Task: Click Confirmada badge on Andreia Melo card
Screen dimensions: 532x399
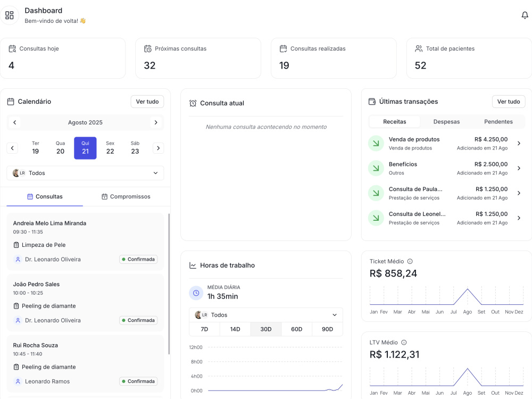Action: click(138, 259)
